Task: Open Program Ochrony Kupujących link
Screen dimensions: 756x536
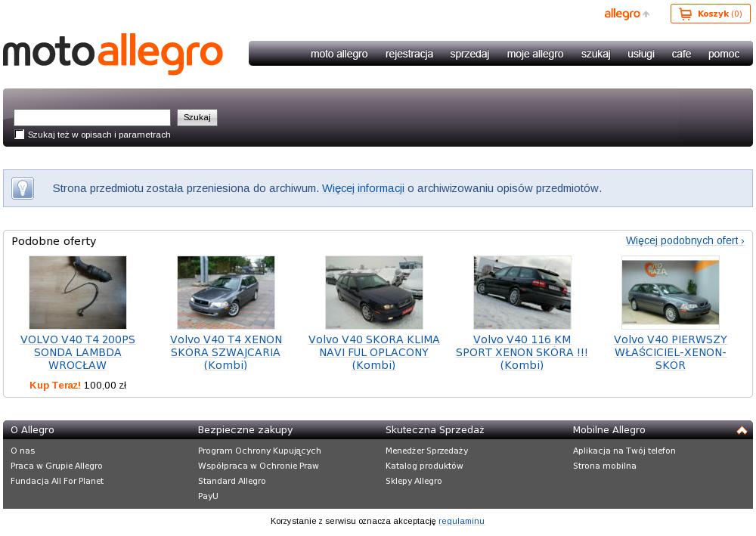Action: coord(259,451)
